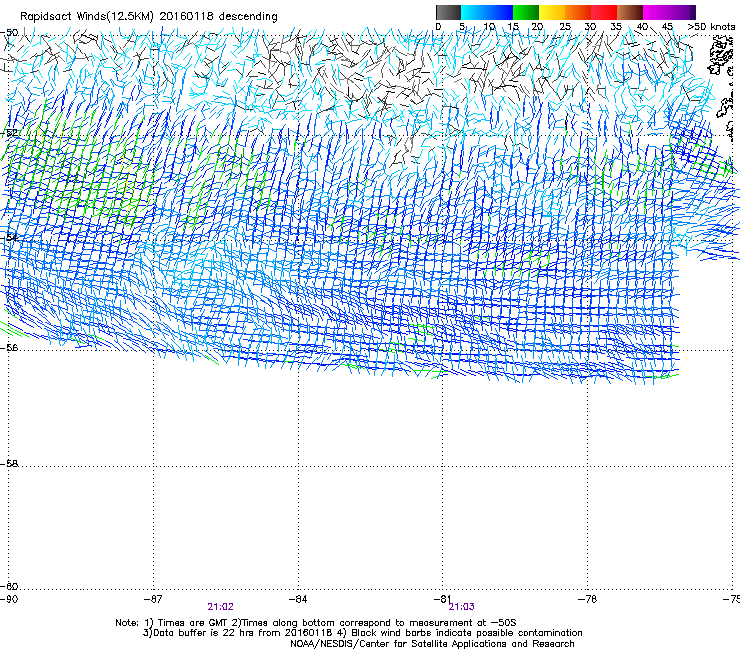Viewport: 740px width, 650px height.
Task: Click the legend label '25'
Action: (565, 27)
